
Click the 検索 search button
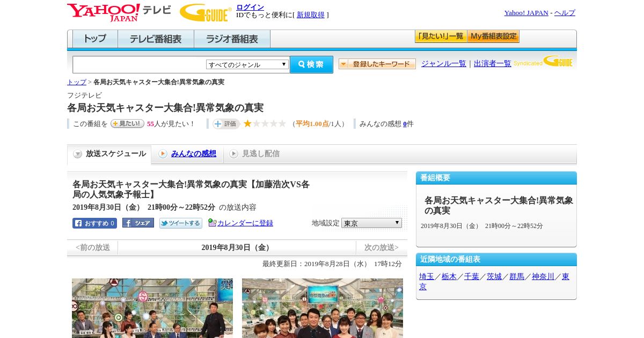click(x=311, y=64)
